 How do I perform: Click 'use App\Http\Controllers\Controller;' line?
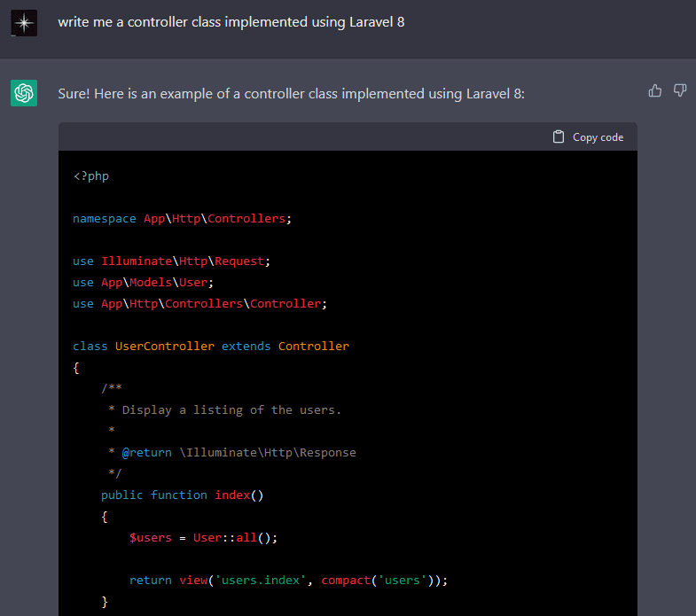(x=199, y=303)
